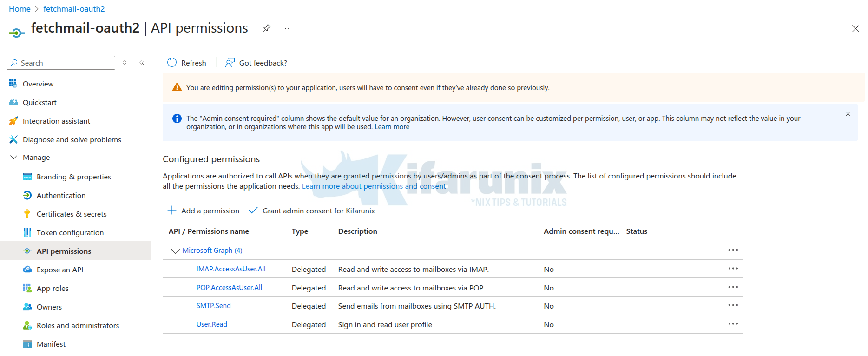Viewport: 868px width, 356px height.
Task: Click 'Read and write access to mailboxes via IMAP.'
Action: tap(414, 270)
